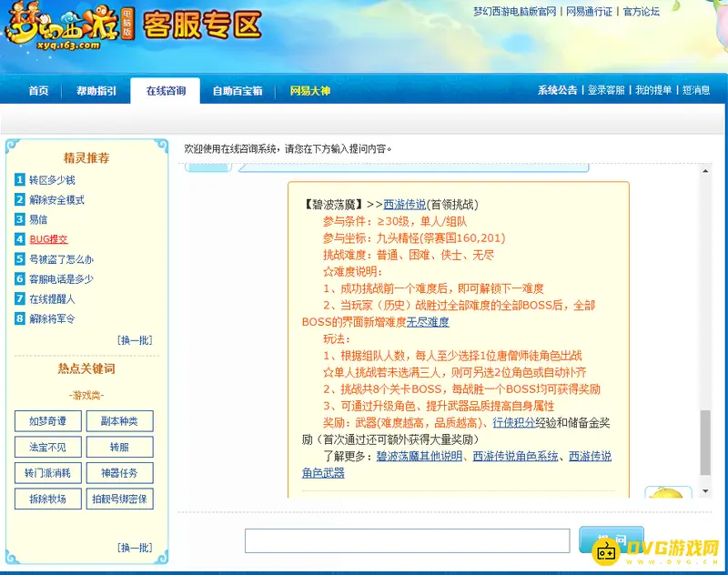Click the 副本种类 keyword button
728x575 pixels.
120,421
